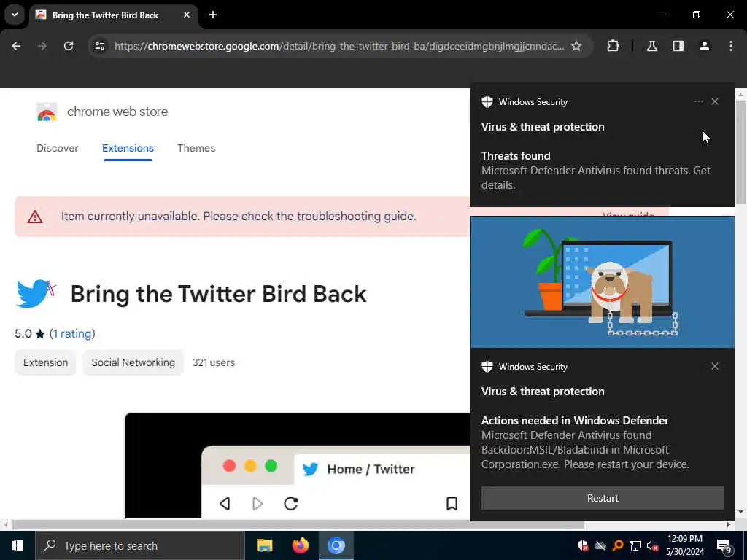Click the Bring the Twitter Bird Back heading
747x560 pixels.
click(219, 294)
